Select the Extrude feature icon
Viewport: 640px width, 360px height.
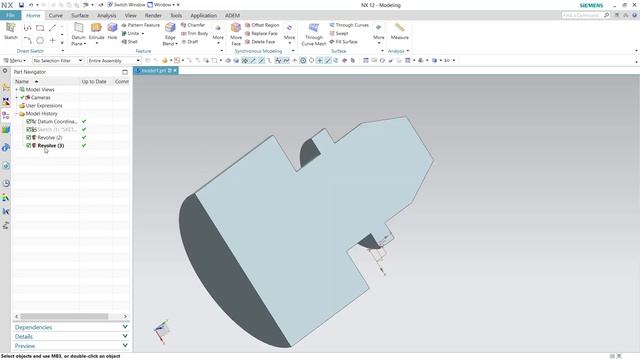(x=96, y=28)
